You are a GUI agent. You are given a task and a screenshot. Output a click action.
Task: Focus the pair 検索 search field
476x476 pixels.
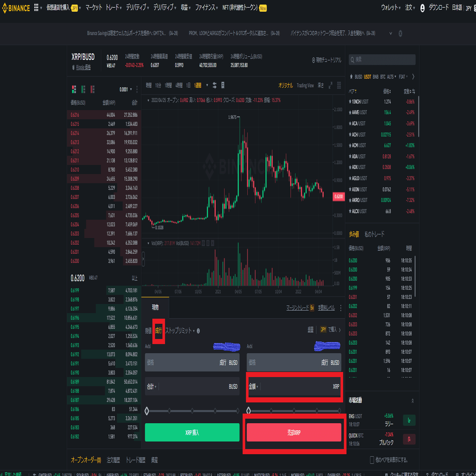[382, 60]
